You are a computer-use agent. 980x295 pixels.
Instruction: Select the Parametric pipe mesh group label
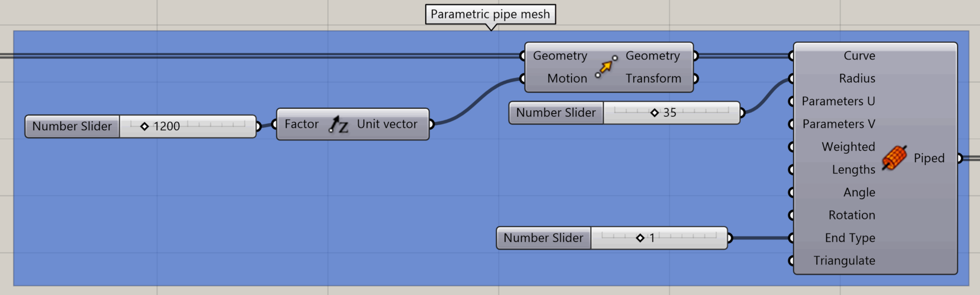tap(490, 15)
